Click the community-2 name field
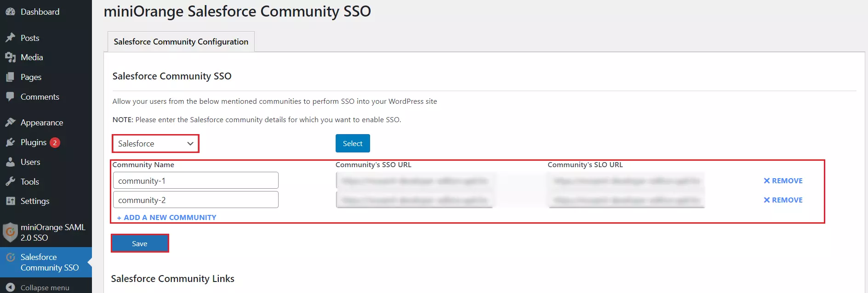The width and height of the screenshot is (868, 293). click(x=196, y=200)
